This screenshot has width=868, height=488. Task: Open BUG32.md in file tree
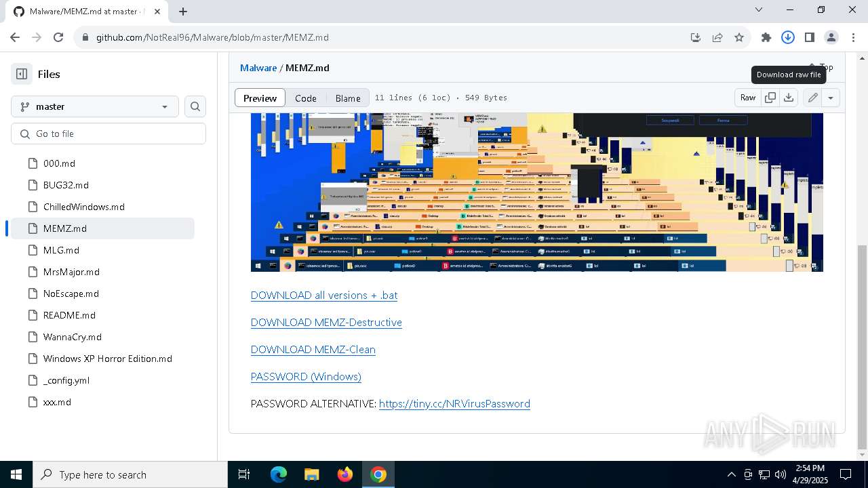(x=66, y=185)
